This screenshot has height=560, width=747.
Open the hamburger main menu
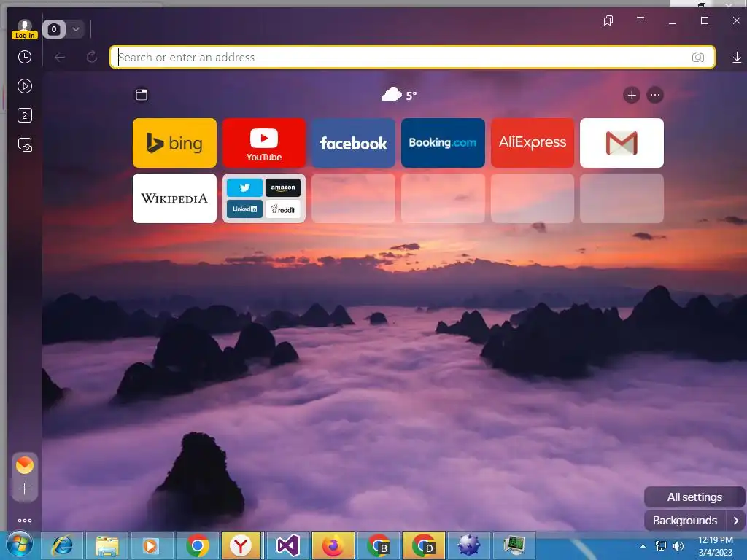(x=640, y=20)
